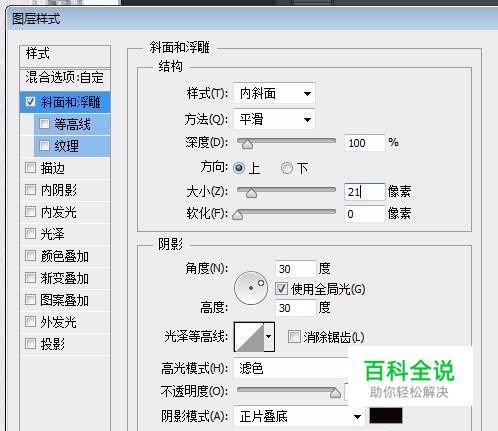The height and width of the screenshot is (431, 498).
Task: Click the angle and altitude dial
Action: pyautogui.click(x=251, y=288)
